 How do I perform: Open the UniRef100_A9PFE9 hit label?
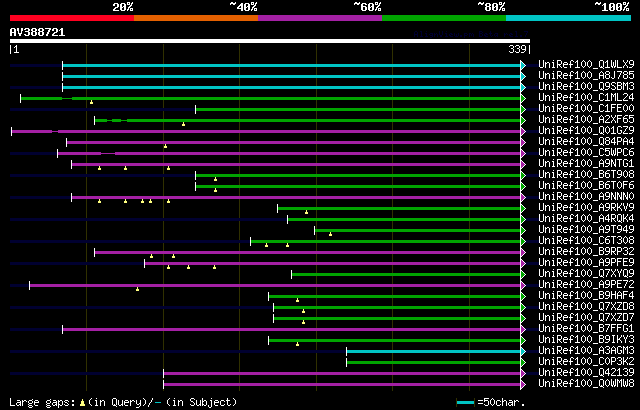[586, 263]
